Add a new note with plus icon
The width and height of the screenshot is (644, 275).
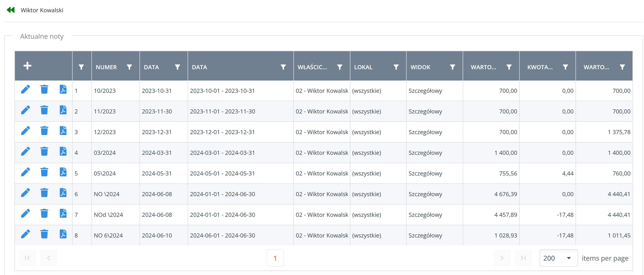tap(27, 66)
